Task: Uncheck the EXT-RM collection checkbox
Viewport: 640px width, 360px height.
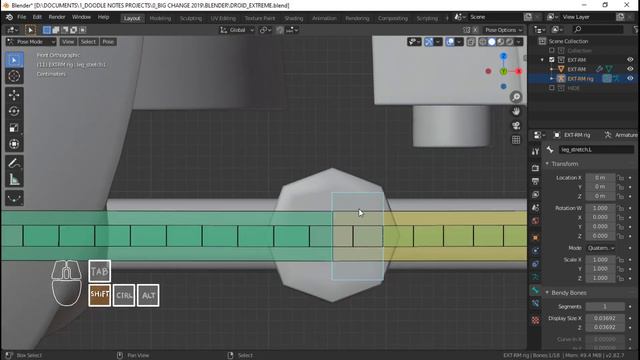Action: 552,60
